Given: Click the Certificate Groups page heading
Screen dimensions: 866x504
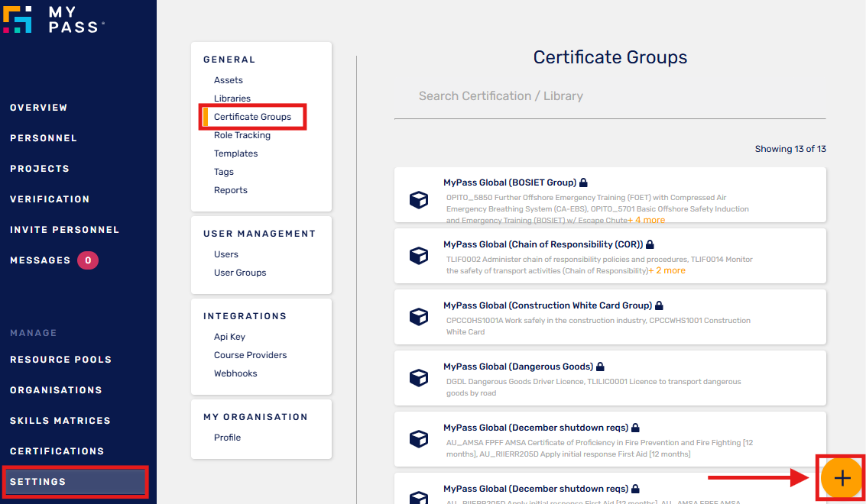Looking at the screenshot, I should tap(610, 57).
